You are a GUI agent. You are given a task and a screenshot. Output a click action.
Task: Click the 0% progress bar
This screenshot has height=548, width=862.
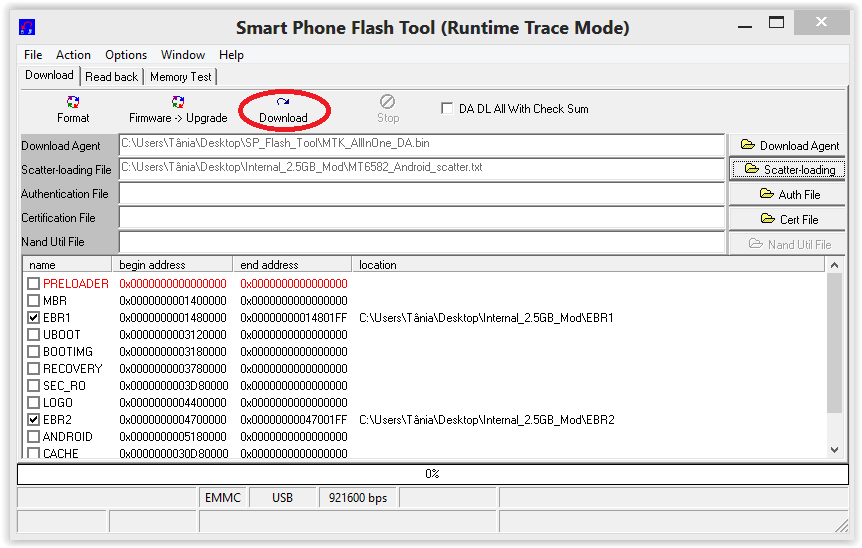point(433,474)
